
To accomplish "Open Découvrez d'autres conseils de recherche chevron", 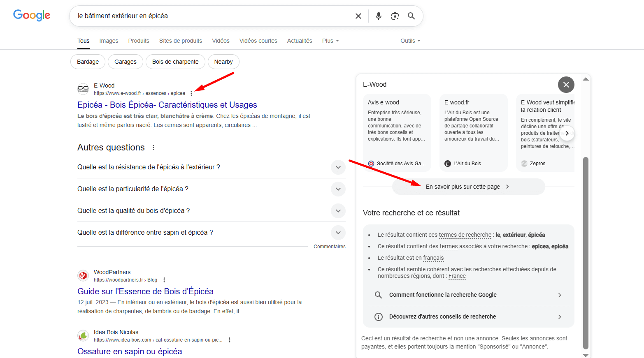I will click(x=560, y=317).
